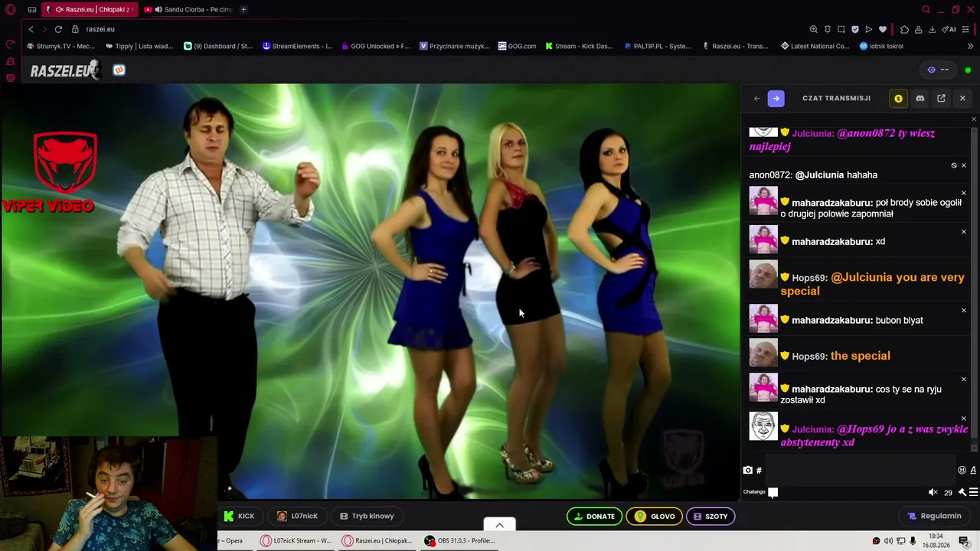Open the ad blocker shield
The width and height of the screenshot is (980, 551).
point(854,29)
